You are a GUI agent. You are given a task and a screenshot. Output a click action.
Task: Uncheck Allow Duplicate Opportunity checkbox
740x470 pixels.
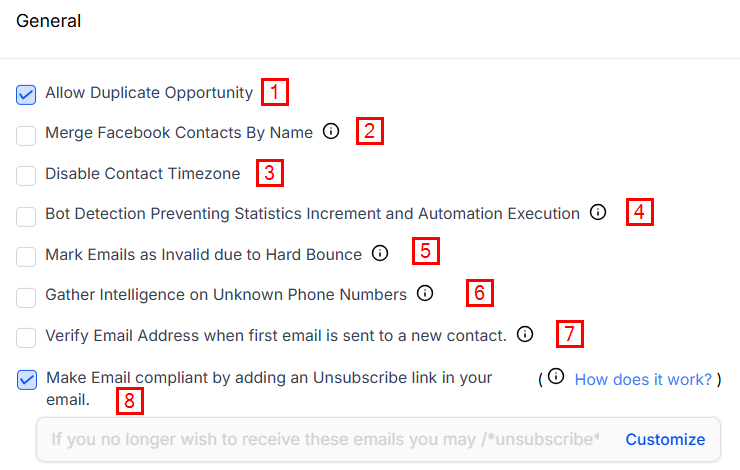click(x=26, y=94)
